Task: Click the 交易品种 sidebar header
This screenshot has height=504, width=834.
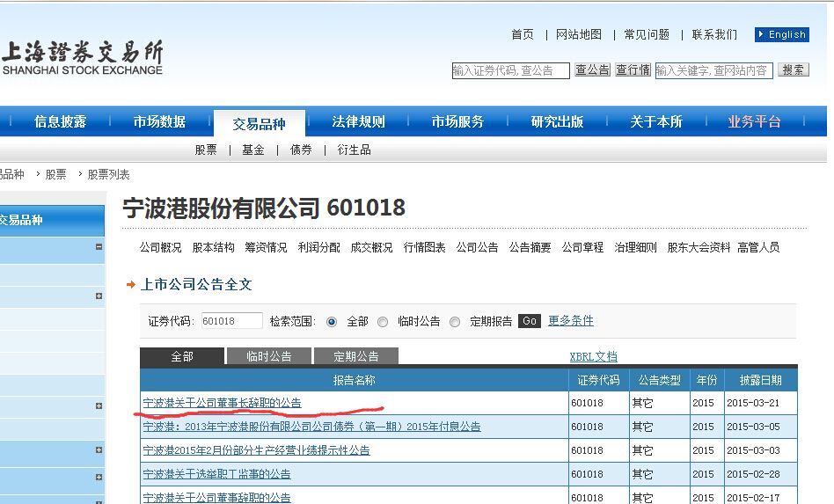Action: click(52, 221)
